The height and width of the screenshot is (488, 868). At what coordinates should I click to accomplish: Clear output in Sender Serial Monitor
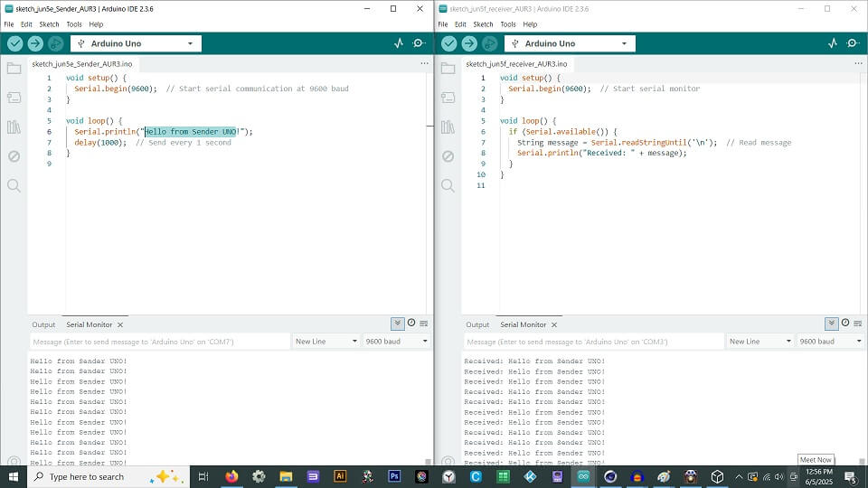tap(424, 324)
